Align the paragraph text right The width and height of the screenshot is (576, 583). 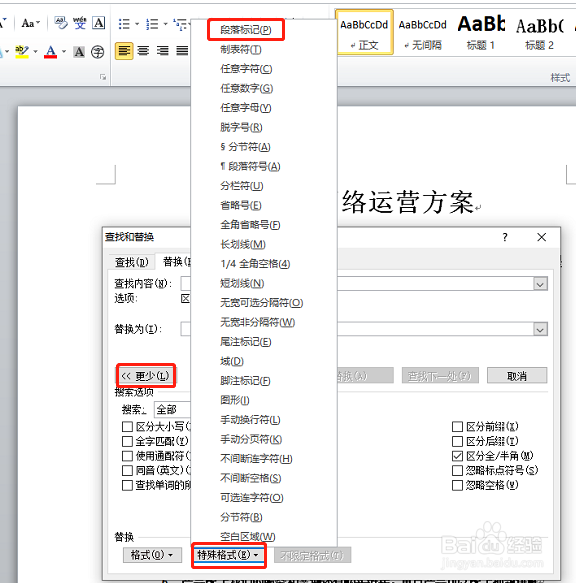click(x=162, y=51)
